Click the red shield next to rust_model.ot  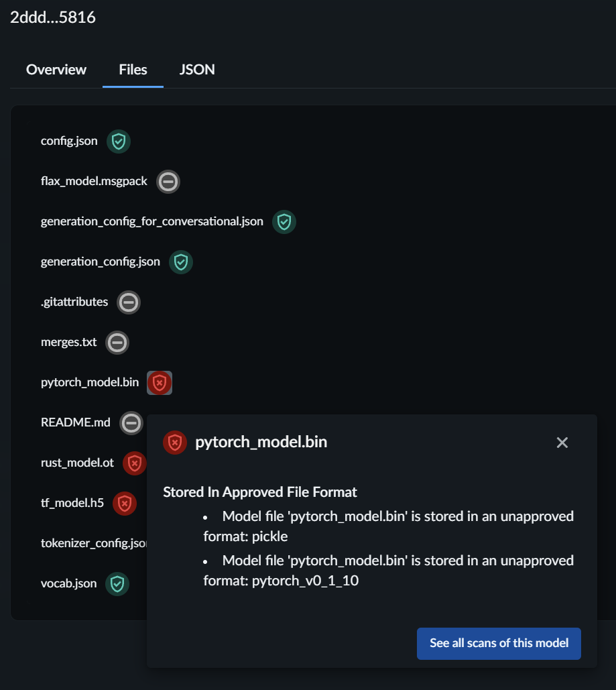134,463
